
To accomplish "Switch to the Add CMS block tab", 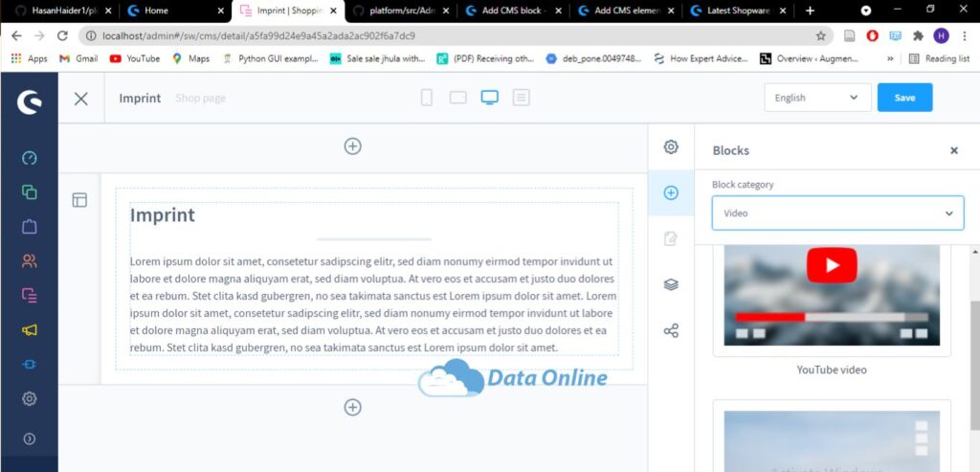I will pos(513,11).
